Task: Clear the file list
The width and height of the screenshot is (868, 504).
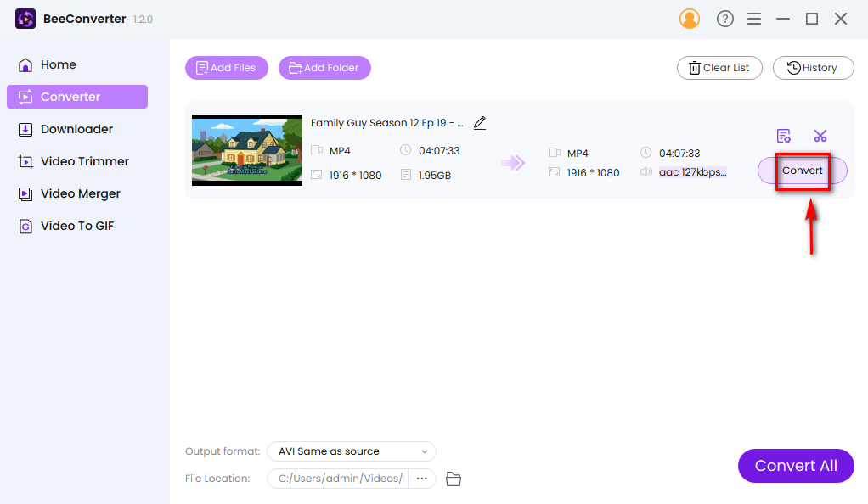Action: pyautogui.click(x=719, y=68)
